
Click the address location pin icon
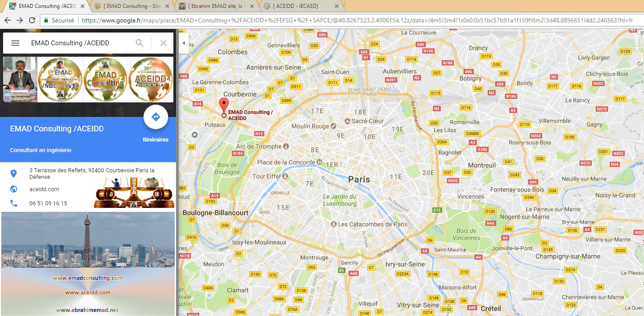pyautogui.click(x=14, y=173)
